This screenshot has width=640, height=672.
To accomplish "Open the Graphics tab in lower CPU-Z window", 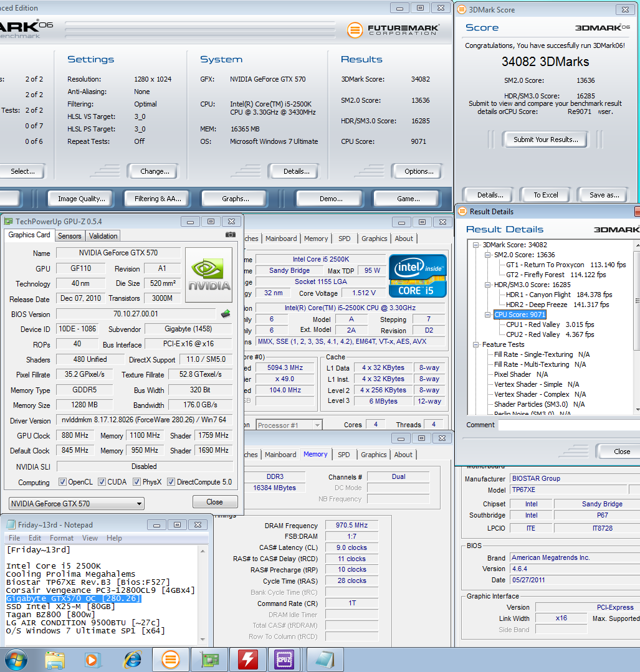I will click(374, 455).
